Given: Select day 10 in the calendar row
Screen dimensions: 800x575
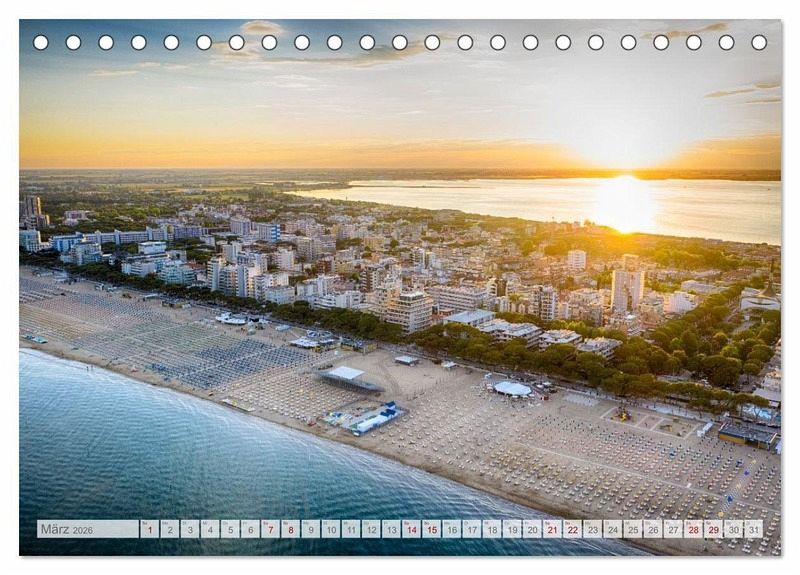Looking at the screenshot, I should point(330,529).
